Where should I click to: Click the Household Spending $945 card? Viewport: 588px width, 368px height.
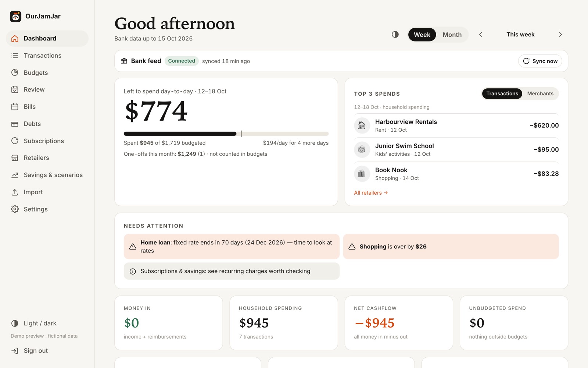[284, 323]
